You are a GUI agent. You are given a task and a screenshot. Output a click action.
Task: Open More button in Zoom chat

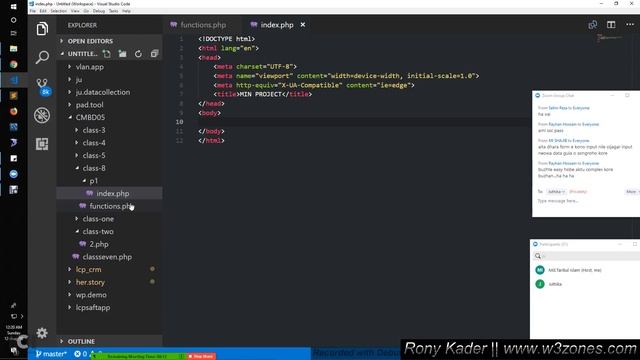pyautogui.click(x=631, y=191)
